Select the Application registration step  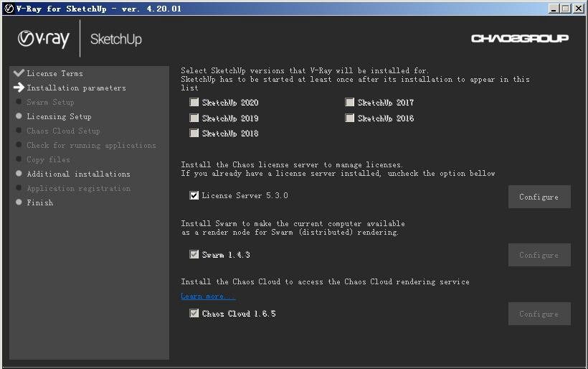pyautogui.click(x=78, y=188)
